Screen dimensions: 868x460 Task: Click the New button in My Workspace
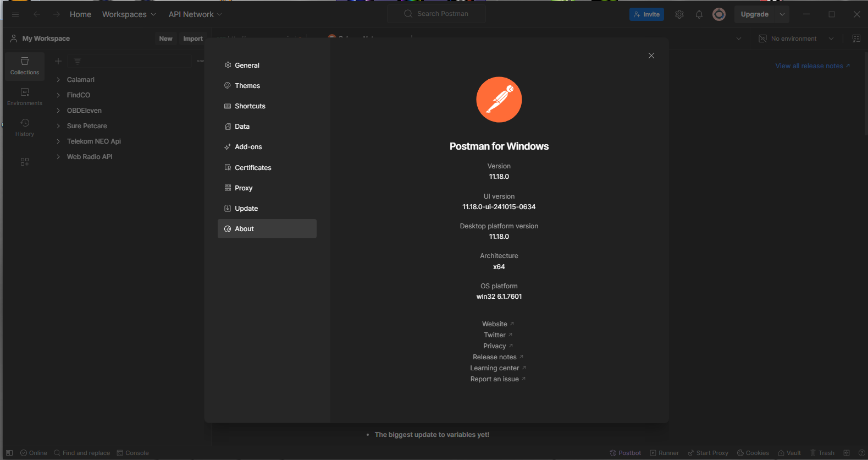(x=165, y=39)
